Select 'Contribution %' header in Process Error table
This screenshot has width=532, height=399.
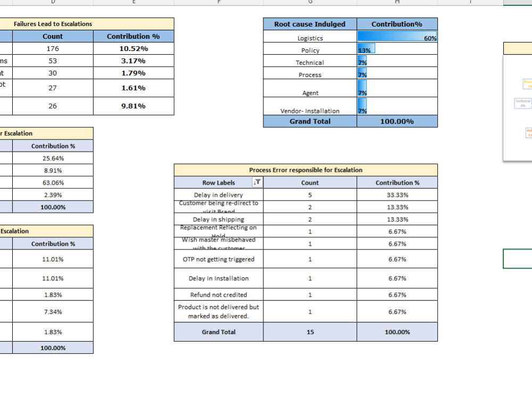[x=397, y=182]
